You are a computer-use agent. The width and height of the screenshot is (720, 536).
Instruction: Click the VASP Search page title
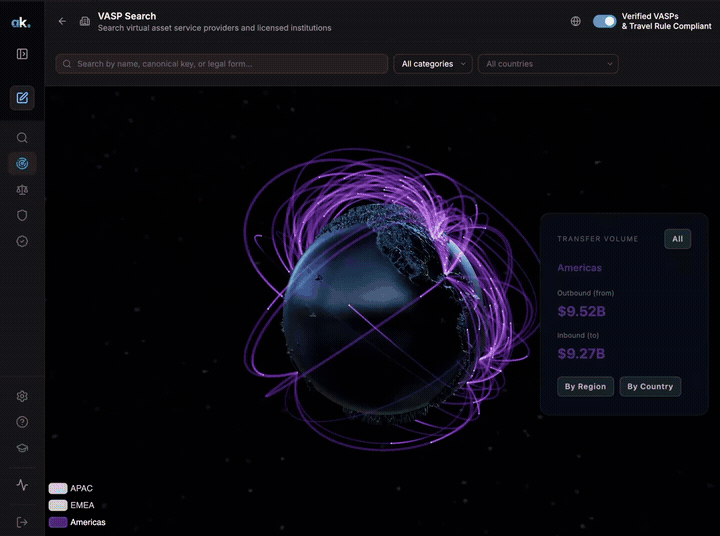127,16
